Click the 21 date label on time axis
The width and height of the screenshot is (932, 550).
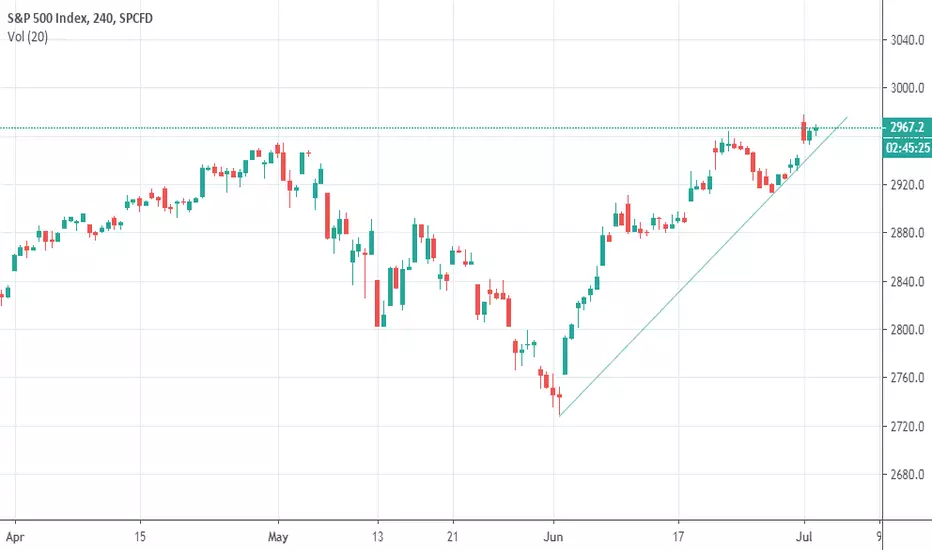(452, 537)
